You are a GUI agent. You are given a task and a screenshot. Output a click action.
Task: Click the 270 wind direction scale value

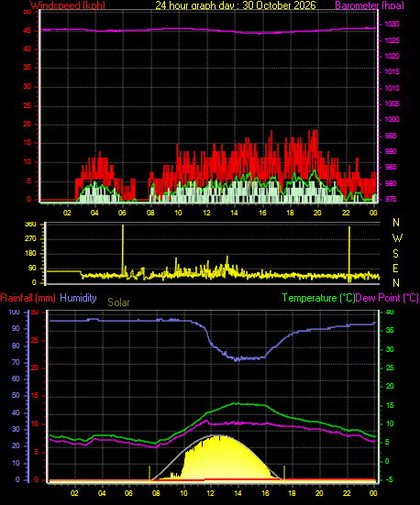30,239
